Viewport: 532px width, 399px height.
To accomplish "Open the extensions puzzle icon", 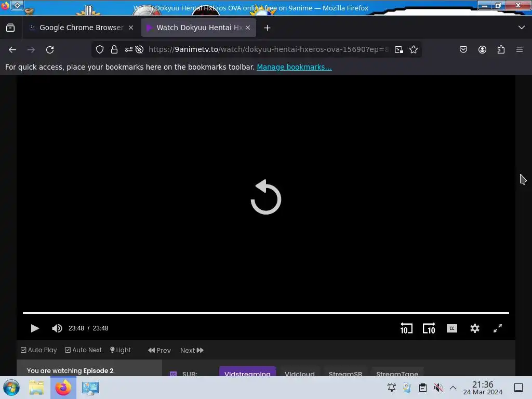I will 501,49.
